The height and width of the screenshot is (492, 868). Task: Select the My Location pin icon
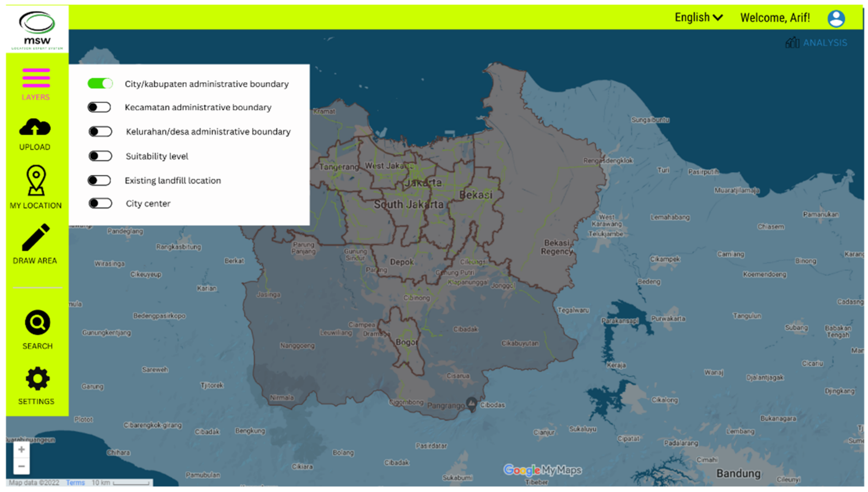pyautogui.click(x=36, y=180)
